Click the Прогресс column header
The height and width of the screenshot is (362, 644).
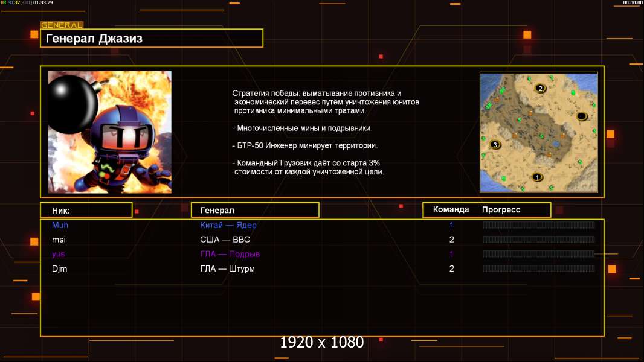coord(501,209)
